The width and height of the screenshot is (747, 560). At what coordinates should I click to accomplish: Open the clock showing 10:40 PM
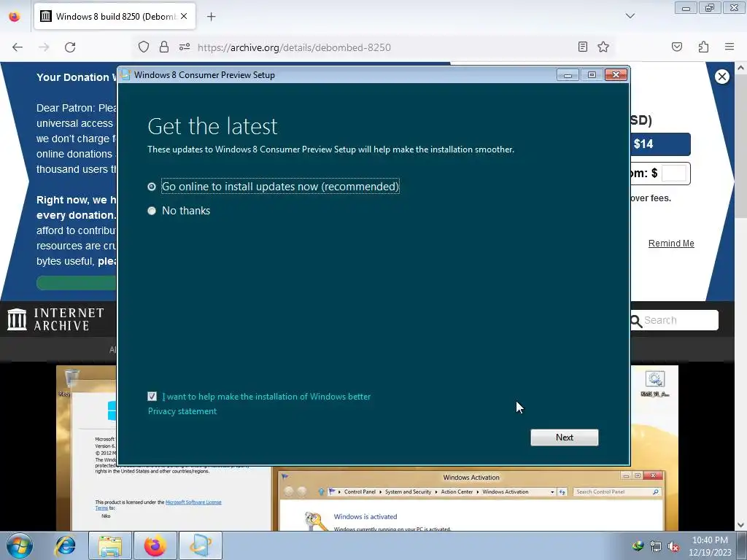click(x=710, y=546)
